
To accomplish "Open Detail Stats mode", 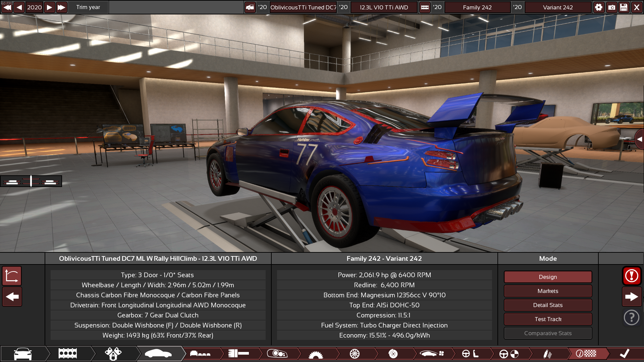I will (x=548, y=305).
